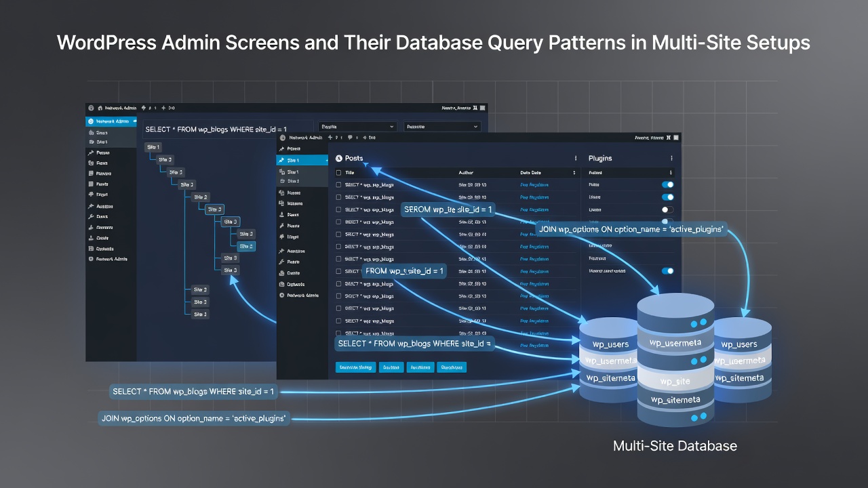Open highlighted Site 1 item in front sidebar
Image resolution: width=868 pixels, height=488 pixels.
point(301,160)
